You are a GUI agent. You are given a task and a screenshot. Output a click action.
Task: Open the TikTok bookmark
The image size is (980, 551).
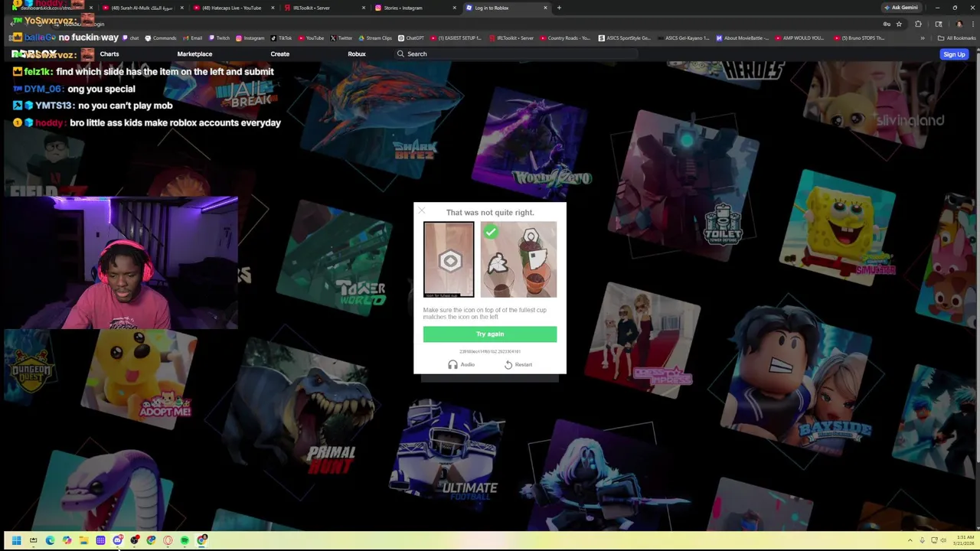(x=281, y=37)
